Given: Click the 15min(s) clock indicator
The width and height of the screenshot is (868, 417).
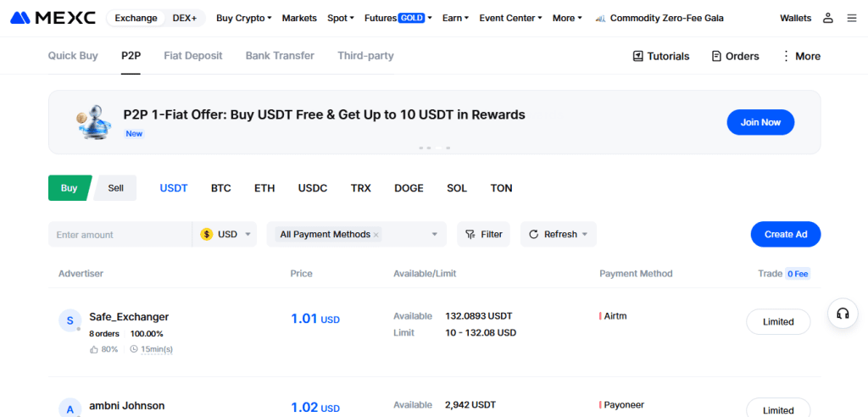Looking at the screenshot, I should click(151, 349).
